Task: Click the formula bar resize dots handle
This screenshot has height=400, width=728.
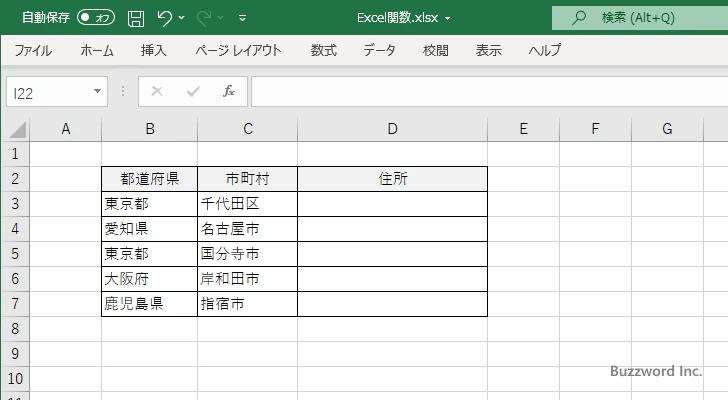Action: (123, 91)
